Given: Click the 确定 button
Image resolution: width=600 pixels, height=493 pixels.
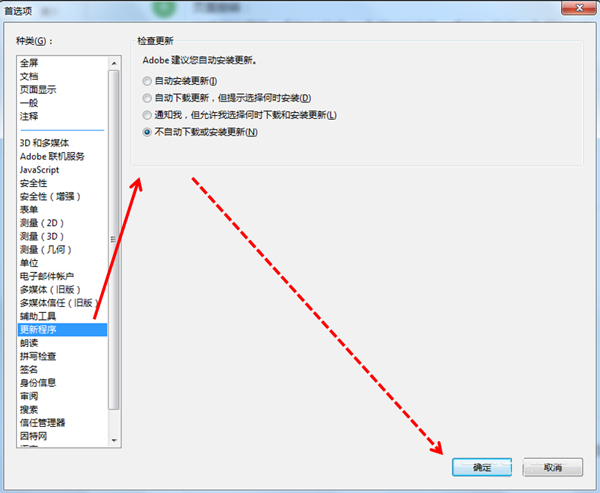Looking at the screenshot, I should (482, 467).
